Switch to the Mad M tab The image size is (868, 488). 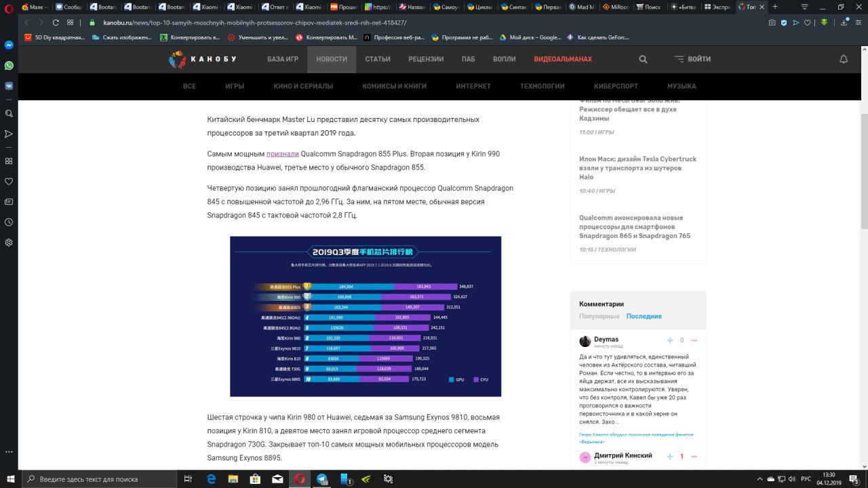583,7
